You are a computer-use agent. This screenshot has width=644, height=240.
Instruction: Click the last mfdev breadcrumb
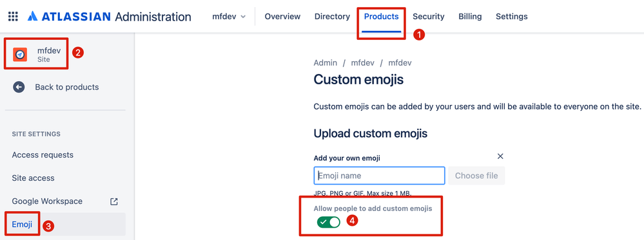(x=400, y=63)
